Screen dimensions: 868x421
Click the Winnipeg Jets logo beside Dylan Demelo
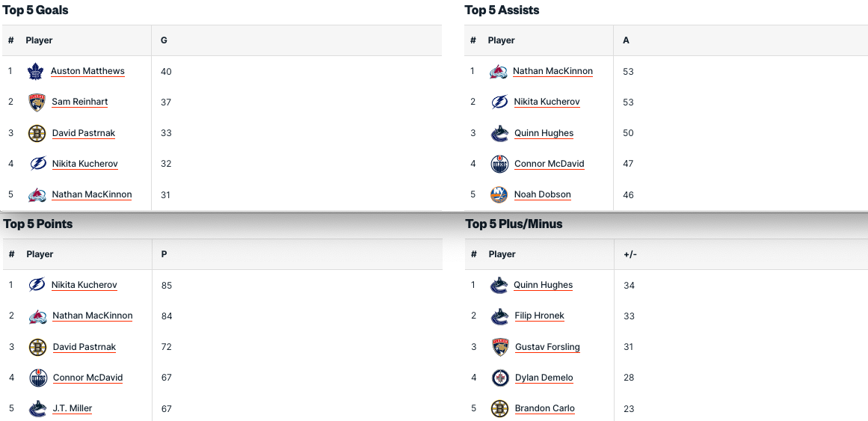pos(500,378)
